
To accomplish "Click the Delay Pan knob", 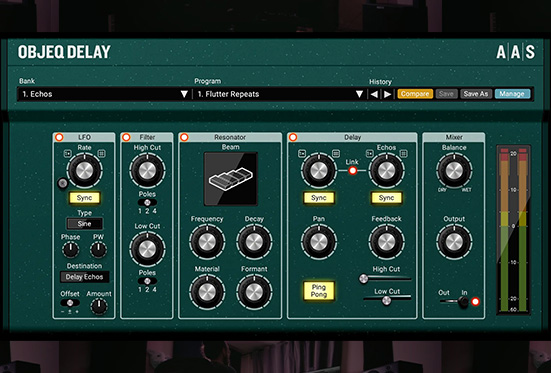I will pyautogui.click(x=319, y=242).
